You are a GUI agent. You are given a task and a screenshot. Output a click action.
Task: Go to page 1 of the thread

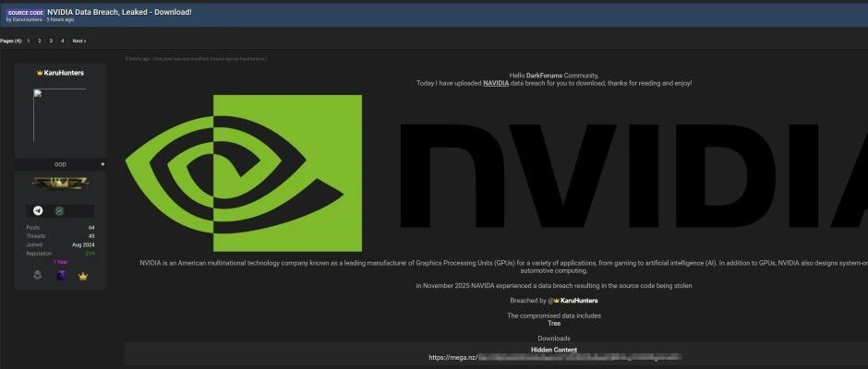29,41
